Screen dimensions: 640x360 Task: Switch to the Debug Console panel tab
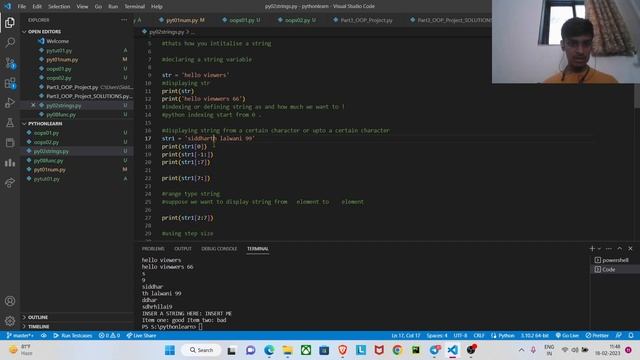pyautogui.click(x=219, y=249)
